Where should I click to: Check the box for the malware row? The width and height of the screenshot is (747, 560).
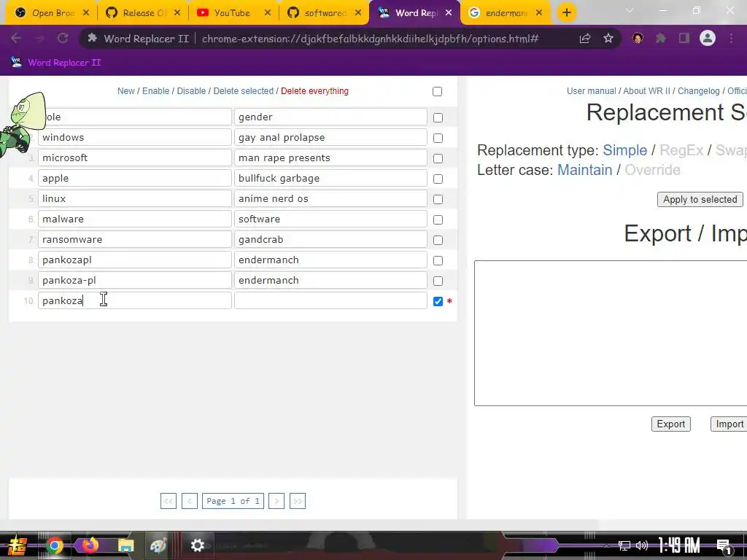pos(438,220)
